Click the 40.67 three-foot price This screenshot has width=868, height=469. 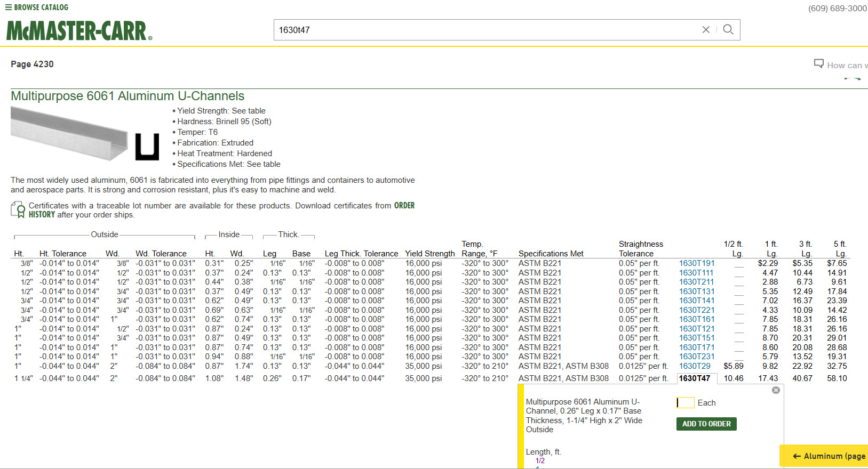802,378
